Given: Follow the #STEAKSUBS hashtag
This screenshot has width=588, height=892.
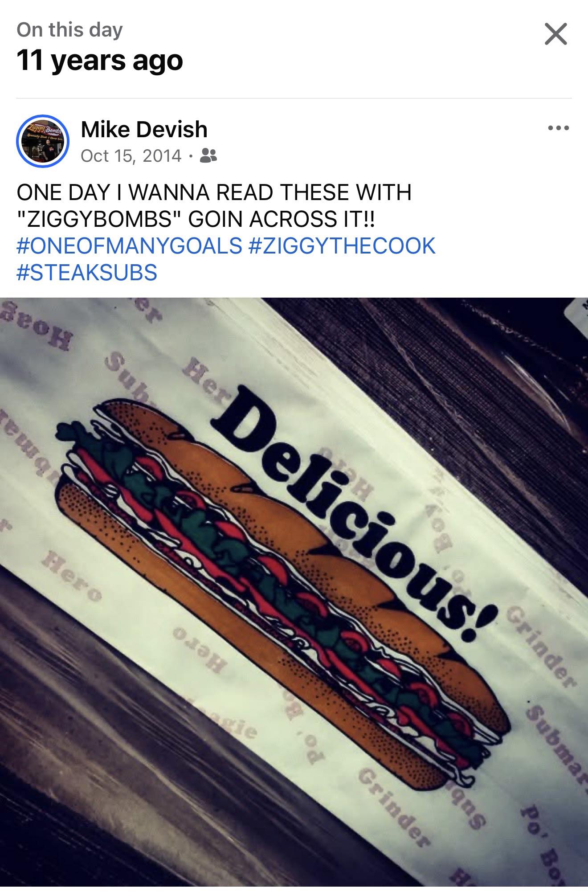Looking at the screenshot, I should point(87,272).
